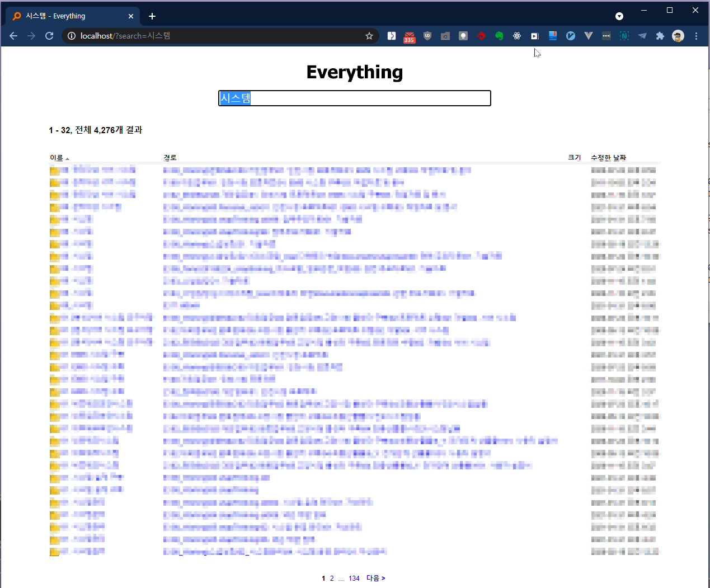This screenshot has width=710, height=588.
Task: Open the Chrome three-dot menu
Action: pos(696,36)
